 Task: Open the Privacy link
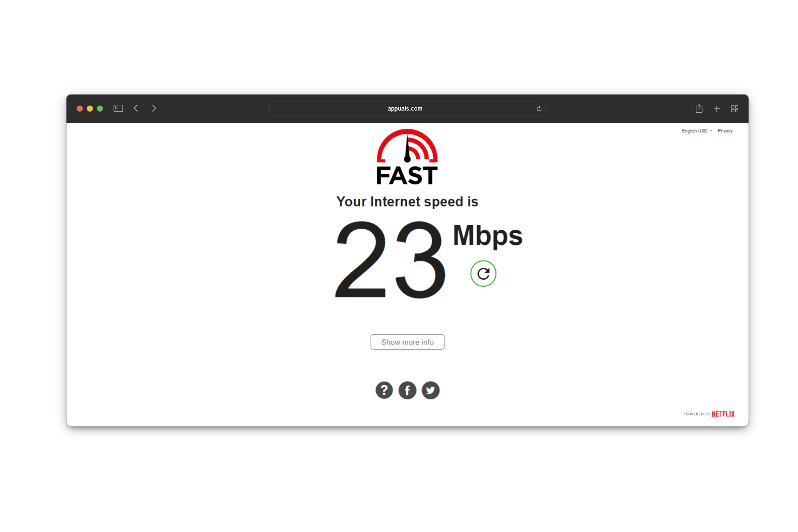pos(725,131)
